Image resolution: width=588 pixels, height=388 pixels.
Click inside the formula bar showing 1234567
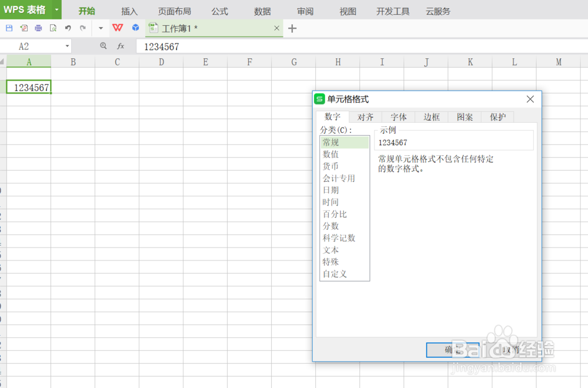(x=362, y=46)
